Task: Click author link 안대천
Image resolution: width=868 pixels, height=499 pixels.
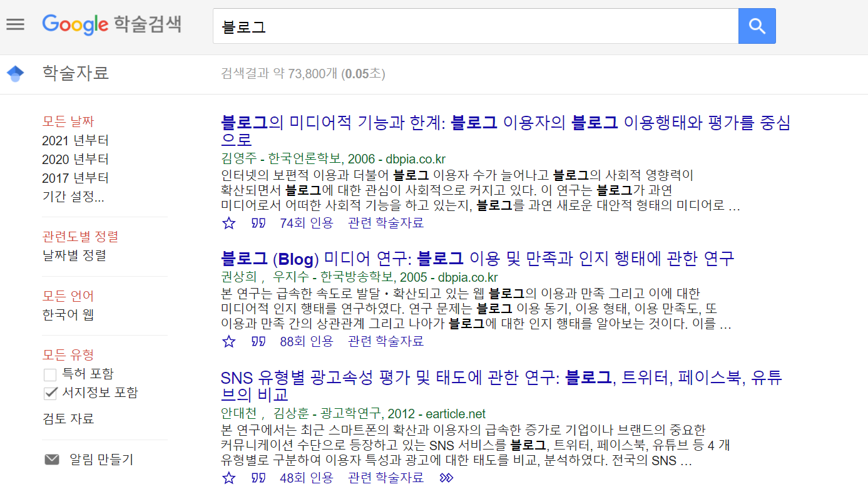Action: pos(239,414)
